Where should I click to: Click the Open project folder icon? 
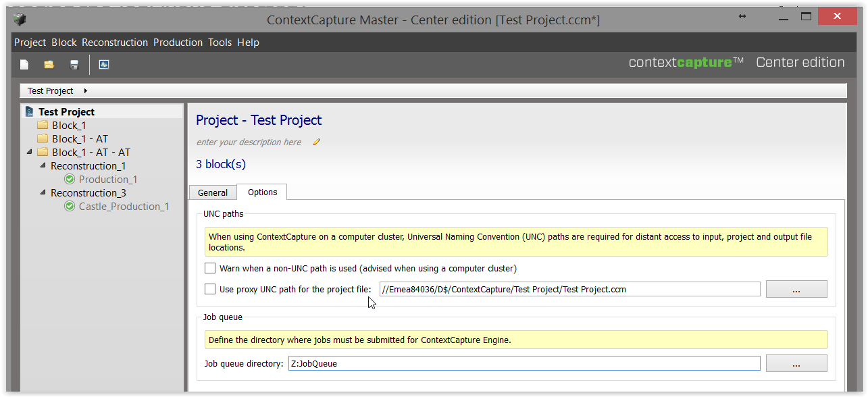coord(49,65)
